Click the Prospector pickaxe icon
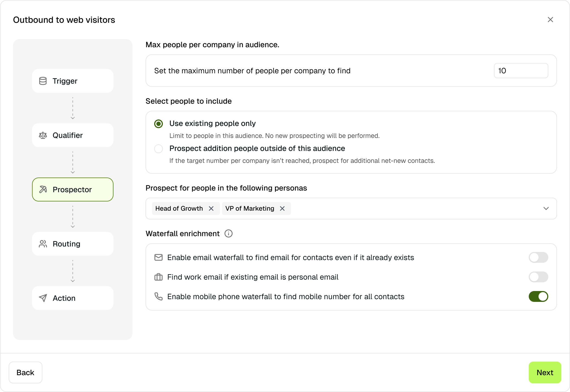Screen dimensions: 570x392 point(43,189)
